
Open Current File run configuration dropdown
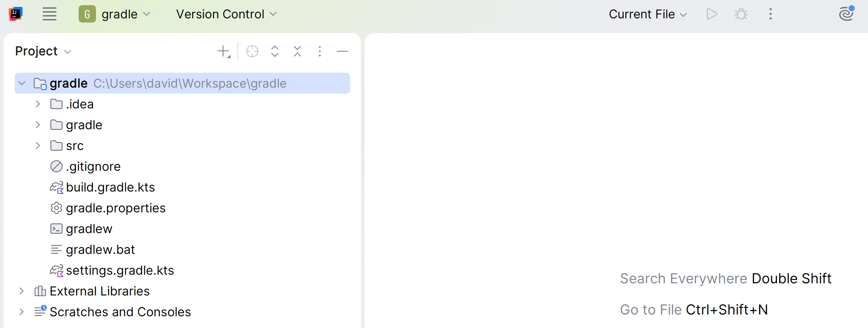click(647, 14)
